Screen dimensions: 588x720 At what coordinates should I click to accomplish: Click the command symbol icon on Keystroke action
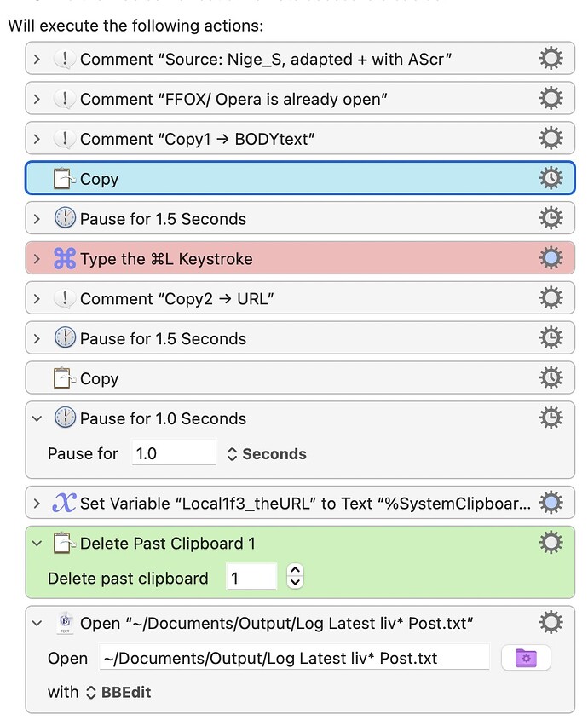[65, 259]
